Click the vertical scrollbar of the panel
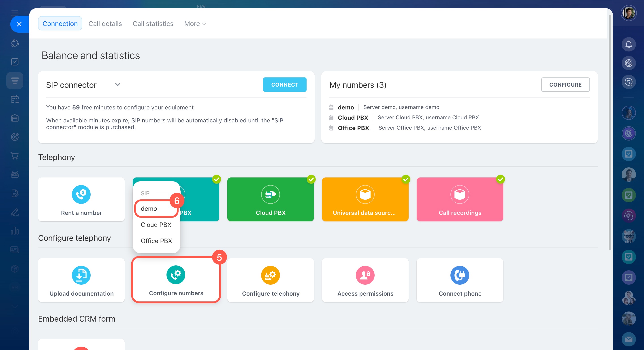This screenshot has width=644, height=350. pos(610,132)
